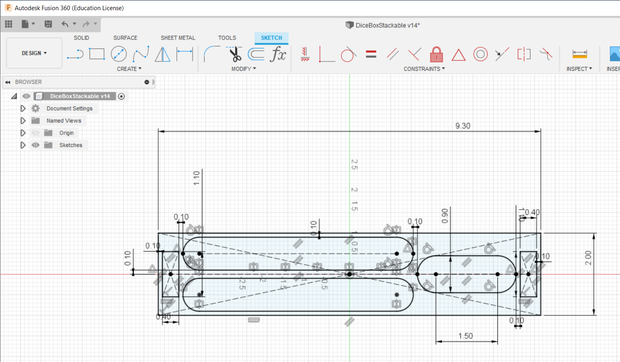Viewport: 620px width, 362px height.
Task: Expand the Document Settings node
Action: point(23,108)
